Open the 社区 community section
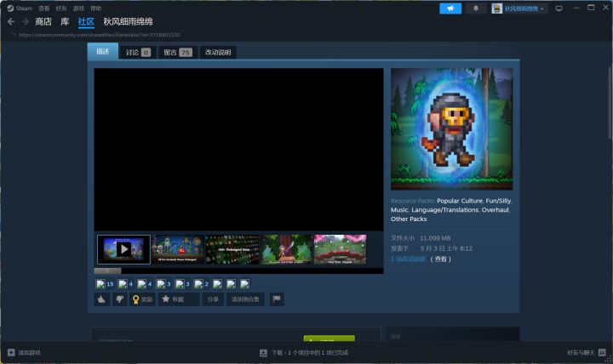The height and width of the screenshot is (364, 613). (x=86, y=21)
